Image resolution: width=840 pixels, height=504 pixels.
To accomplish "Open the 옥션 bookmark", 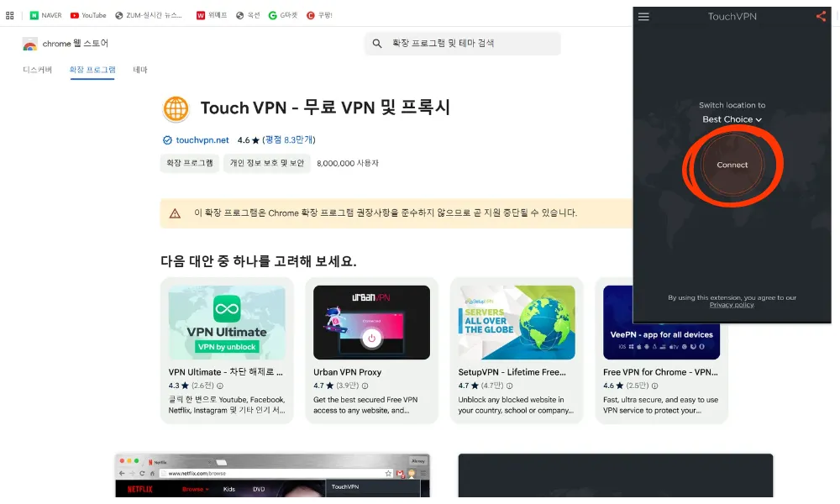I will point(248,15).
